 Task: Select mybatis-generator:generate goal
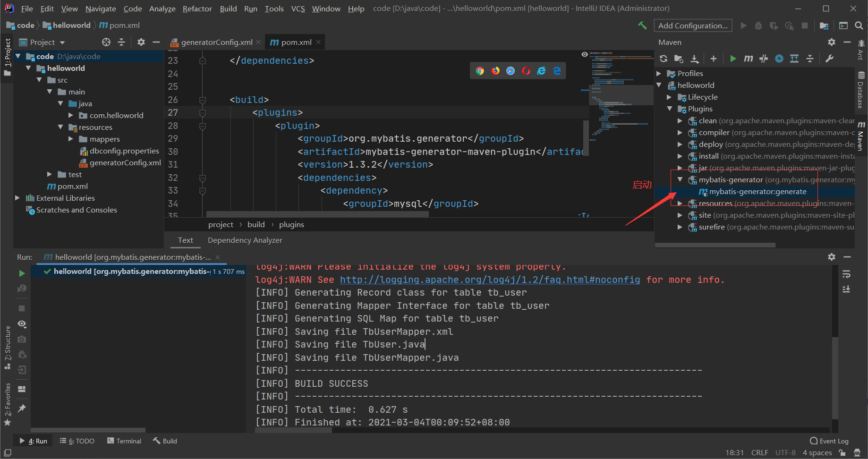pos(757,192)
